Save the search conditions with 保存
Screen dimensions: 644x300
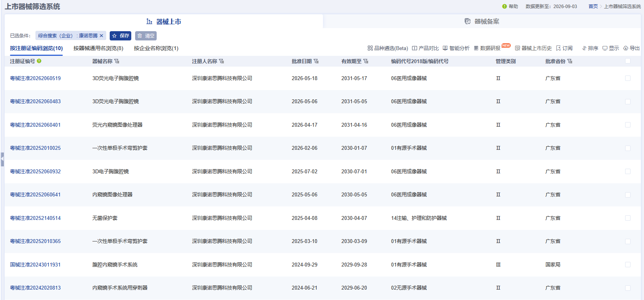click(x=120, y=36)
